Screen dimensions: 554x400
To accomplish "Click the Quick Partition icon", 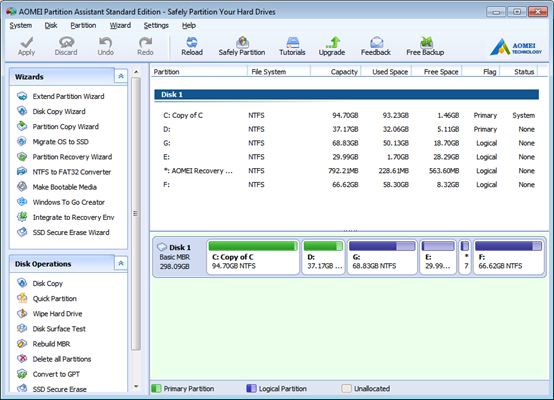I will click(x=22, y=298).
